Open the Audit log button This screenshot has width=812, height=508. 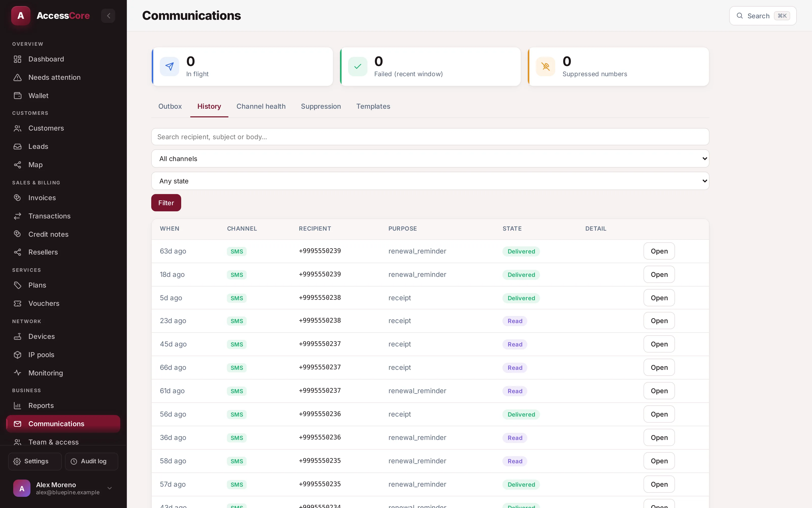click(92, 461)
